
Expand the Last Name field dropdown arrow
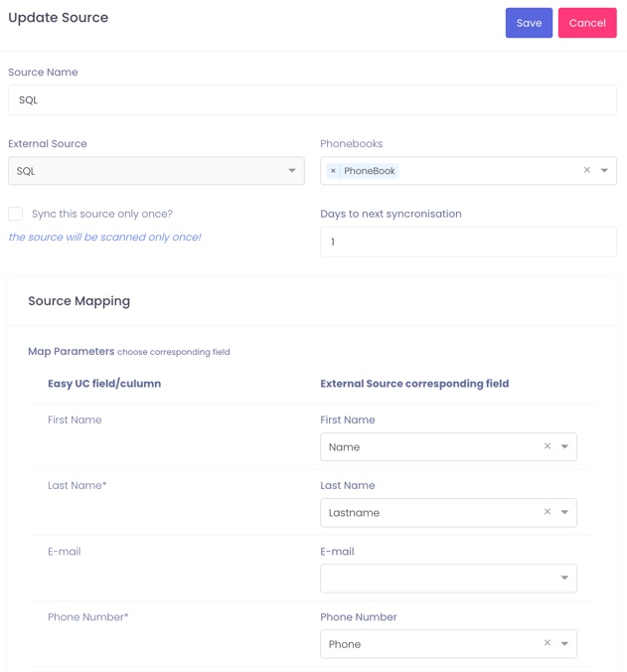tap(564, 513)
